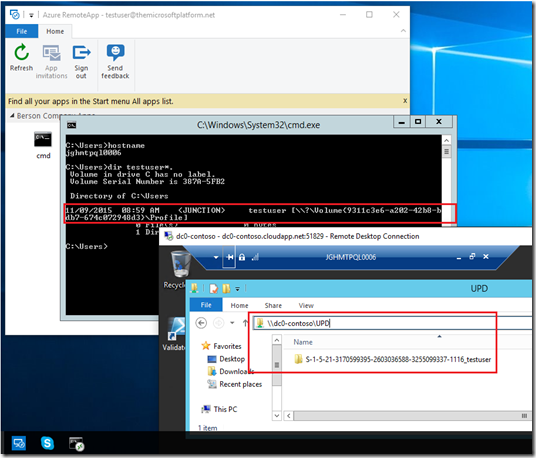Click the cmd window scroll up arrow
536x458 pixels.
pyautogui.click(x=446, y=140)
